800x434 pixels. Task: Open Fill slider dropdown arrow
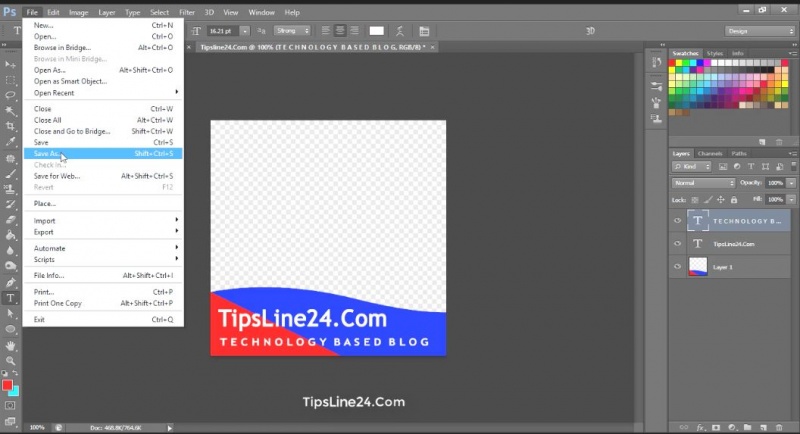[791, 200]
